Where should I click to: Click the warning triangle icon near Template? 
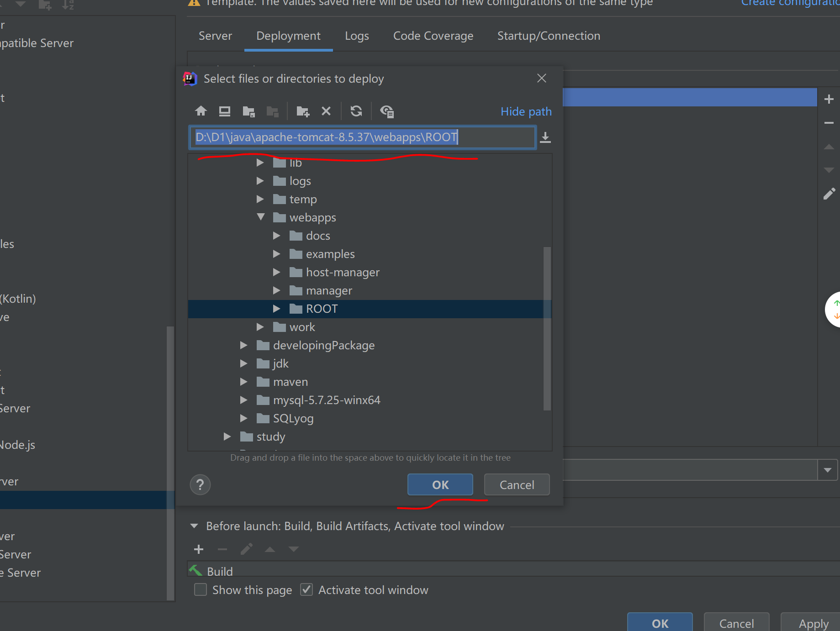coord(194,3)
